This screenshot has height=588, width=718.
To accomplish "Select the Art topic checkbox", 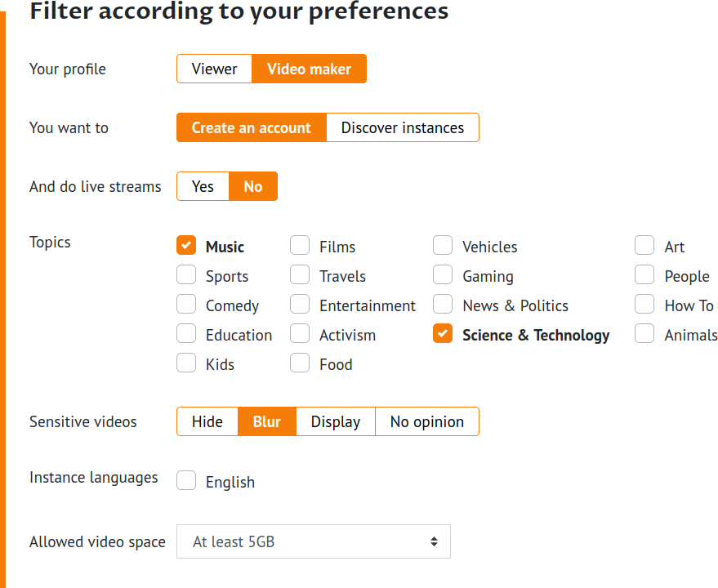I will 644,246.
